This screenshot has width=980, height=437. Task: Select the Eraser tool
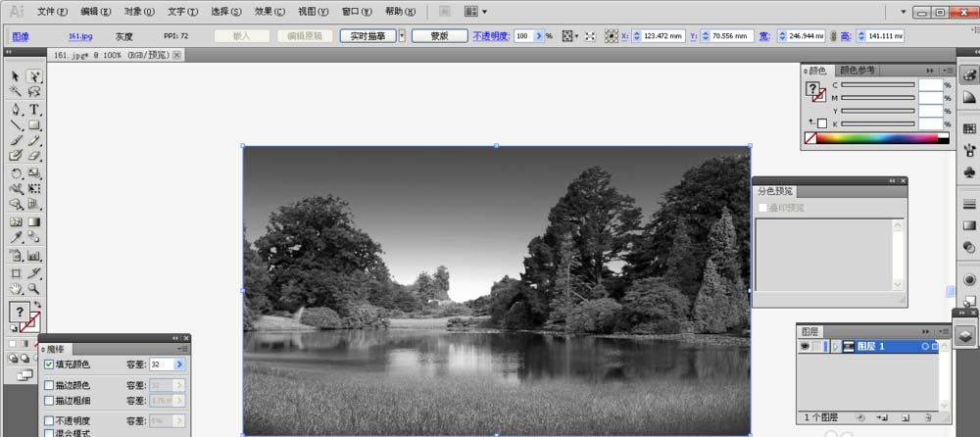(x=34, y=156)
